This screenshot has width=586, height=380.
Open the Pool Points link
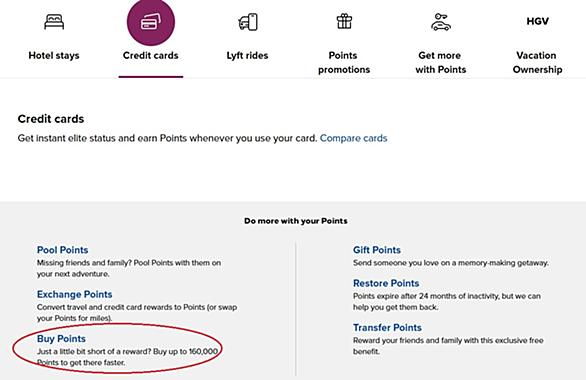62,250
